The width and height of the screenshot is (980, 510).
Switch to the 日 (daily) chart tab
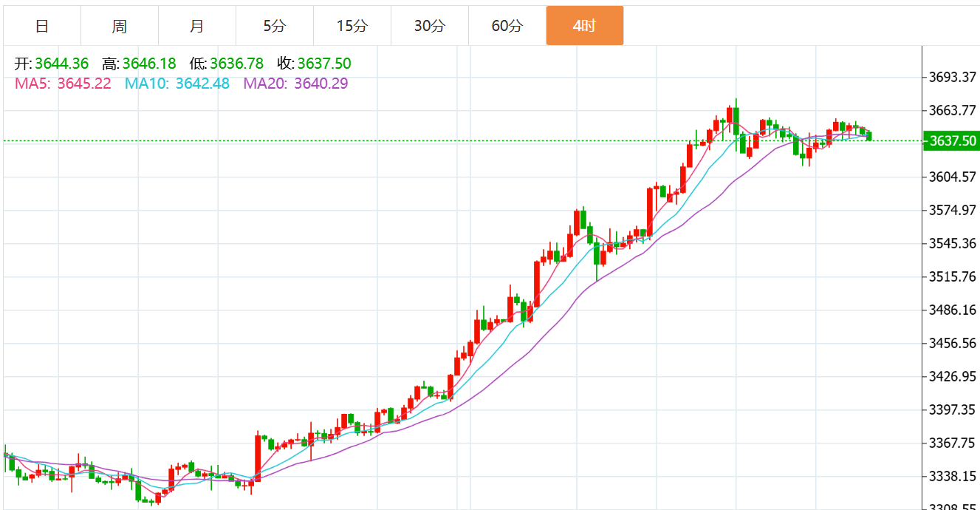click(x=42, y=26)
